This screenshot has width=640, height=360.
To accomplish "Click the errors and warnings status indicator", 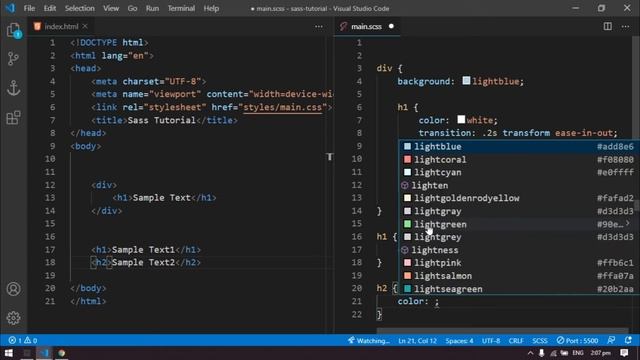I will [22, 340].
